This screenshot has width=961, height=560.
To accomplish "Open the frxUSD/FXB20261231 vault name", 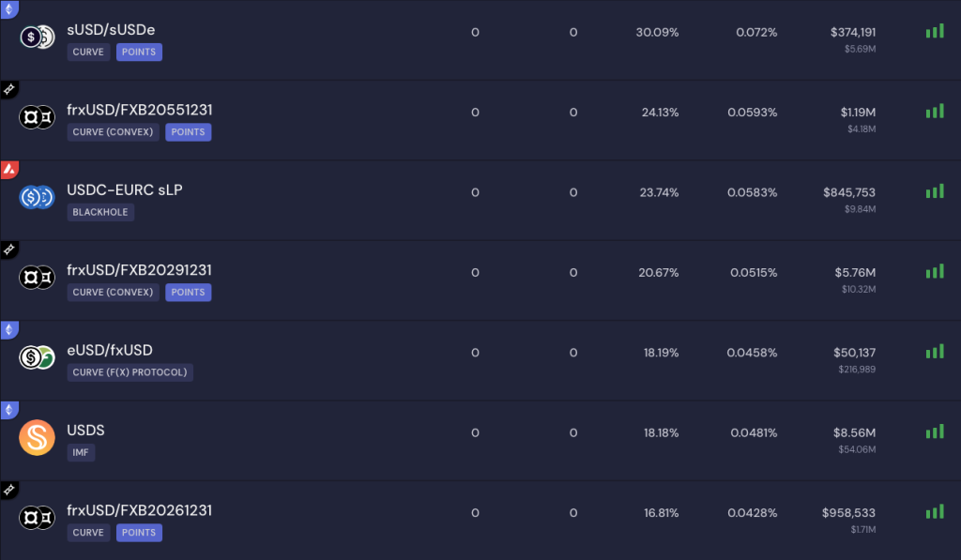I will point(139,510).
